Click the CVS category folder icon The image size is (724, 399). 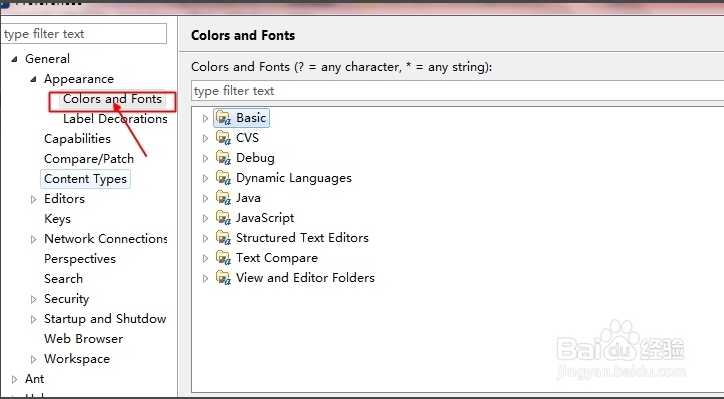[x=223, y=138]
